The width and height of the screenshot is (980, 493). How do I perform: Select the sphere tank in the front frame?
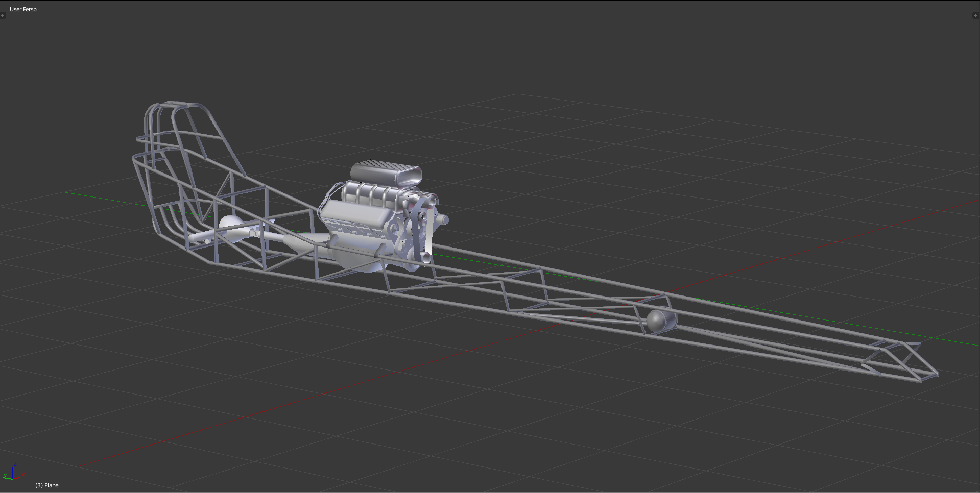(661, 321)
